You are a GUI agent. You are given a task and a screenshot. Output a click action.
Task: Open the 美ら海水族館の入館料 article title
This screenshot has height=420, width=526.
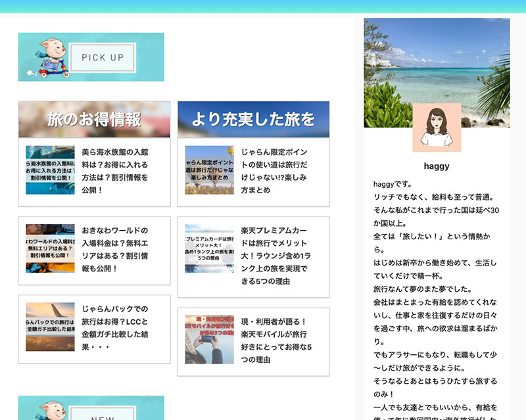115,171
